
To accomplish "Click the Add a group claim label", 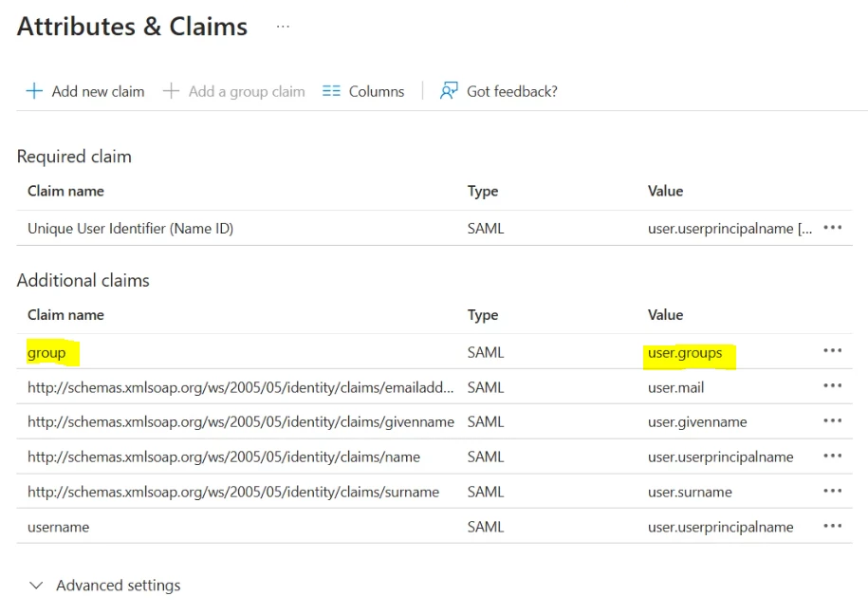I will 247,91.
